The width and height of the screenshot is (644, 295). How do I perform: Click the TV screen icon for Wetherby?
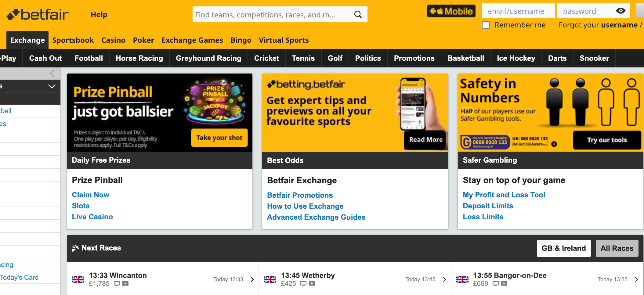tap(303, 284)
